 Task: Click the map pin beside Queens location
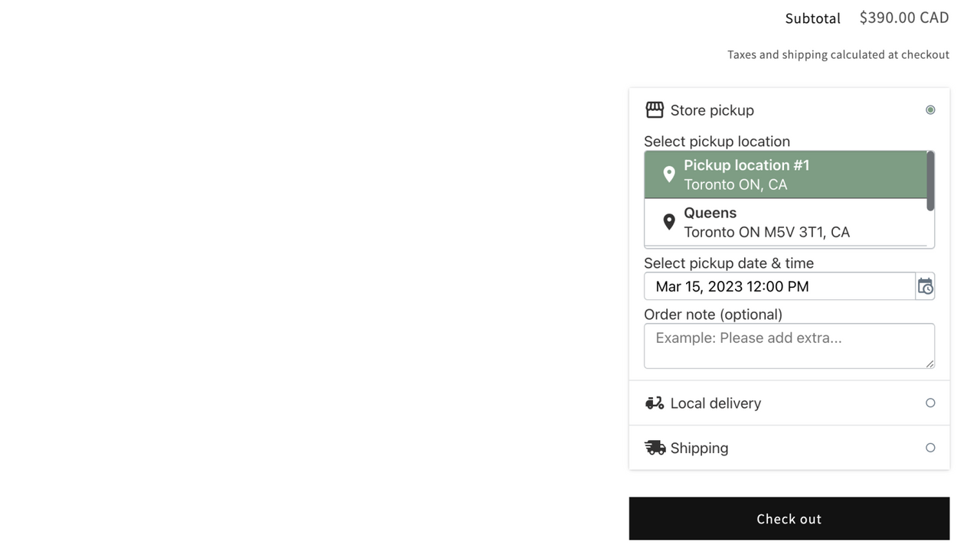(669, 222)
